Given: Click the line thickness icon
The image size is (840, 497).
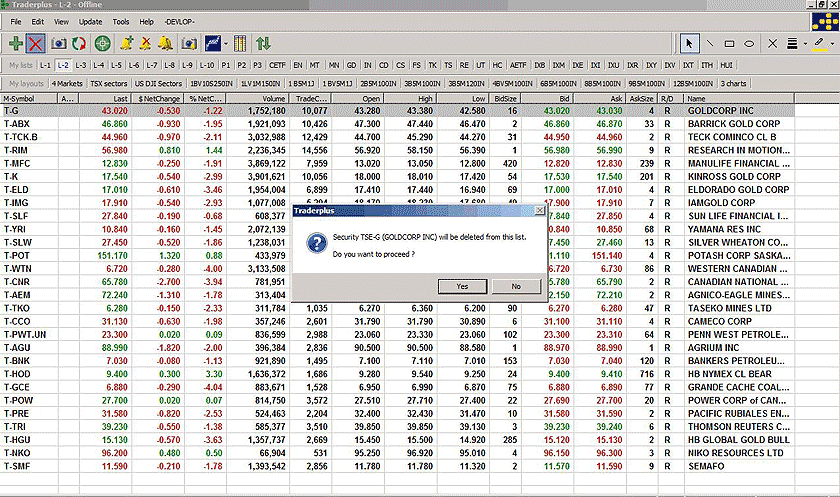Looking at the screenshot, I should (x=792, y=44).
